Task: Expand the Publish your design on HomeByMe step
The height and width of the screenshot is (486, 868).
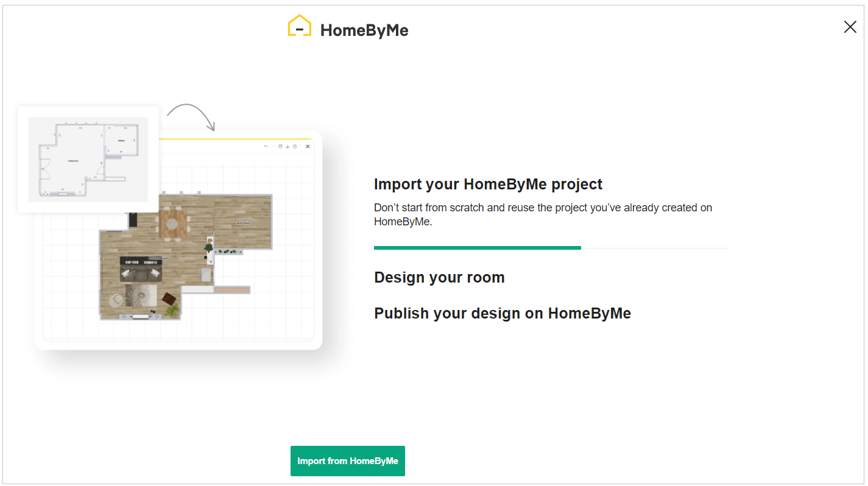Action: coord(503,313)
